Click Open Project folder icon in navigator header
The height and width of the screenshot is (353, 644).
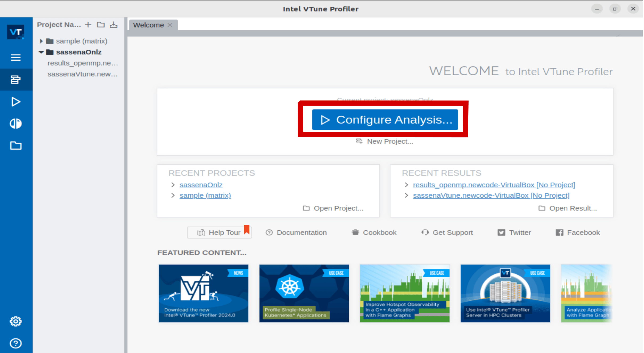coord(101,25)
